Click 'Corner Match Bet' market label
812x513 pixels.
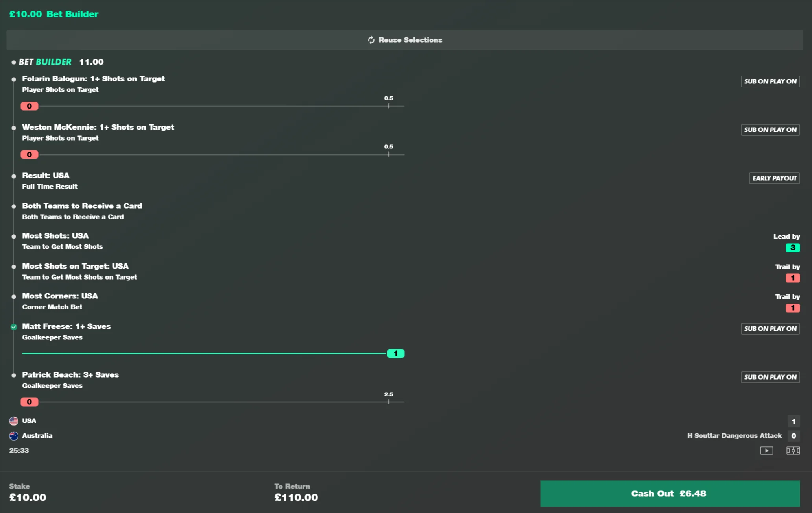tap(52, 307)
